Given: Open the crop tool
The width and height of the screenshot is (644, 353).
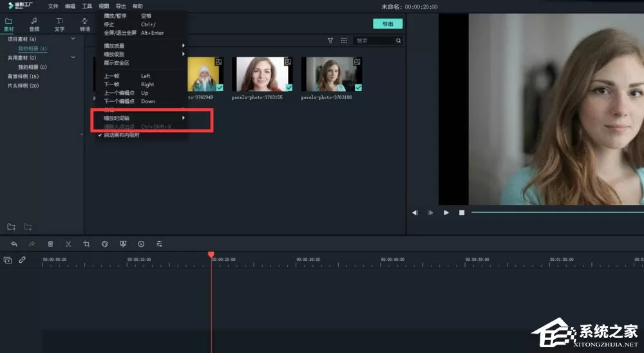Looking at the screenshot, I should coord(86,244).
